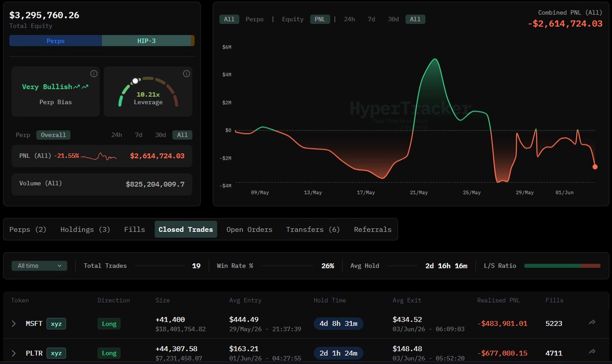612x364 pixels.
Task: Click the info icon on Perp Bias card
Action: [94, 74]
